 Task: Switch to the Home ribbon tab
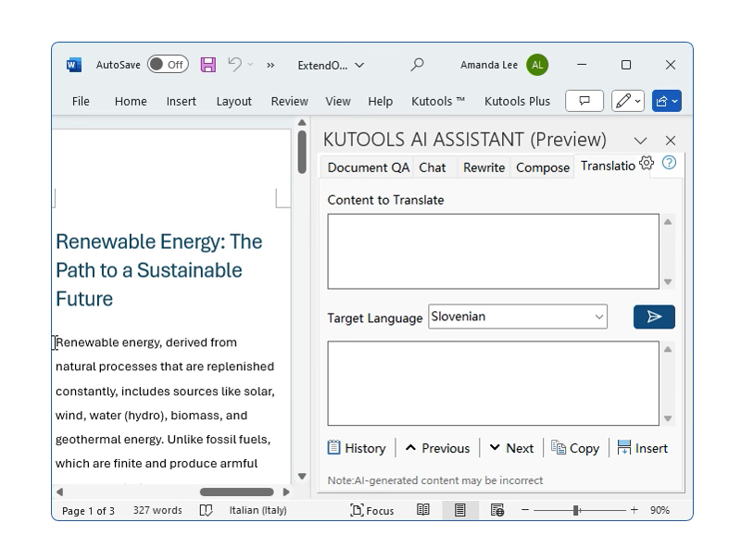point(131,101)
